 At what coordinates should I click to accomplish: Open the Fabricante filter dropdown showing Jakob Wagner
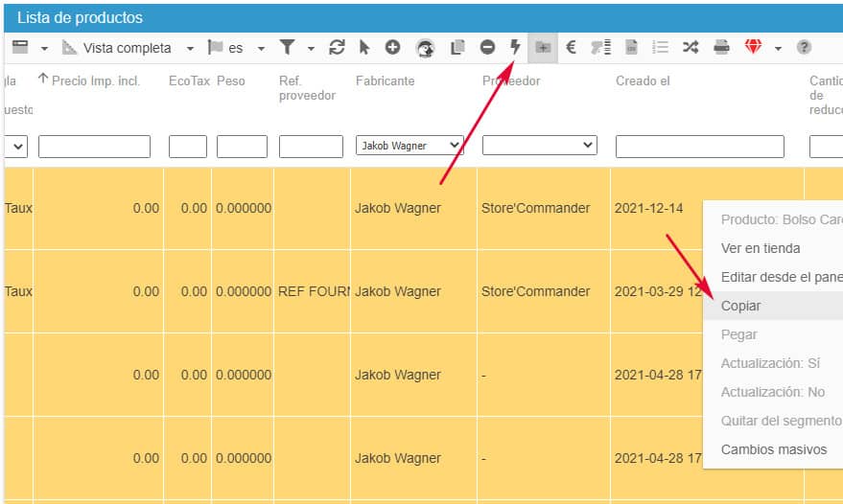(x=410, y=146)
